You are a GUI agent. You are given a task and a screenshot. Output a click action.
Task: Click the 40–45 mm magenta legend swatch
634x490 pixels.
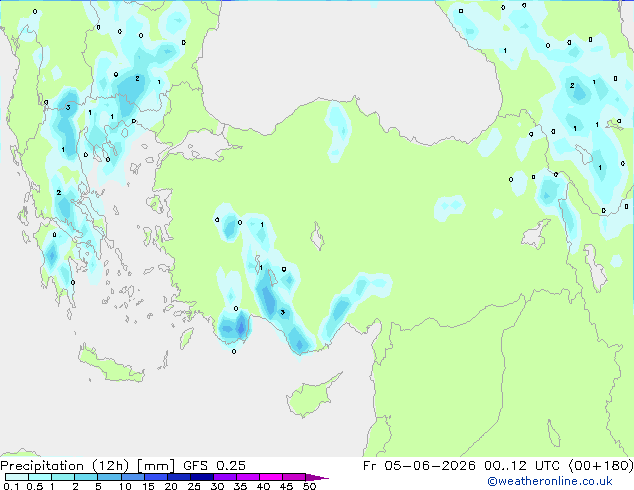[x=271, y=477]
